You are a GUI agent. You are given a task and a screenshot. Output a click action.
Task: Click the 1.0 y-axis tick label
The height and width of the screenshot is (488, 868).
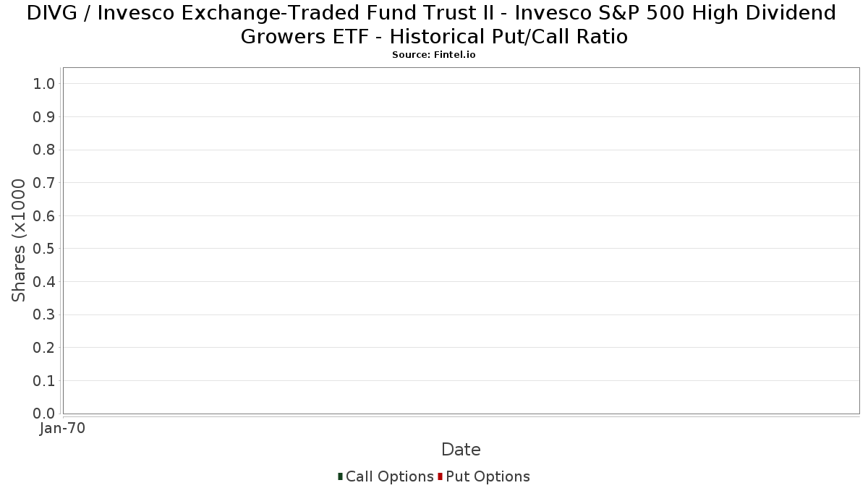44,84
